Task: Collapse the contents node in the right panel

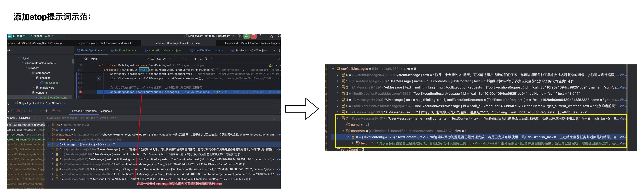Action: coord(343,131)
